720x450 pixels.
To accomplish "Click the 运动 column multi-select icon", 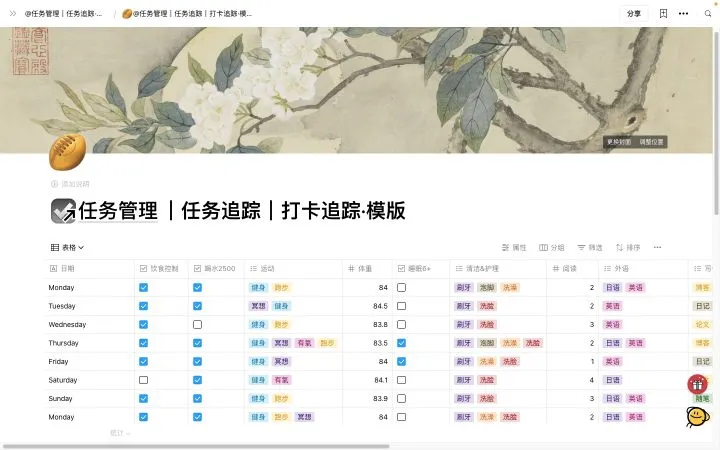I will pos(253,269).
